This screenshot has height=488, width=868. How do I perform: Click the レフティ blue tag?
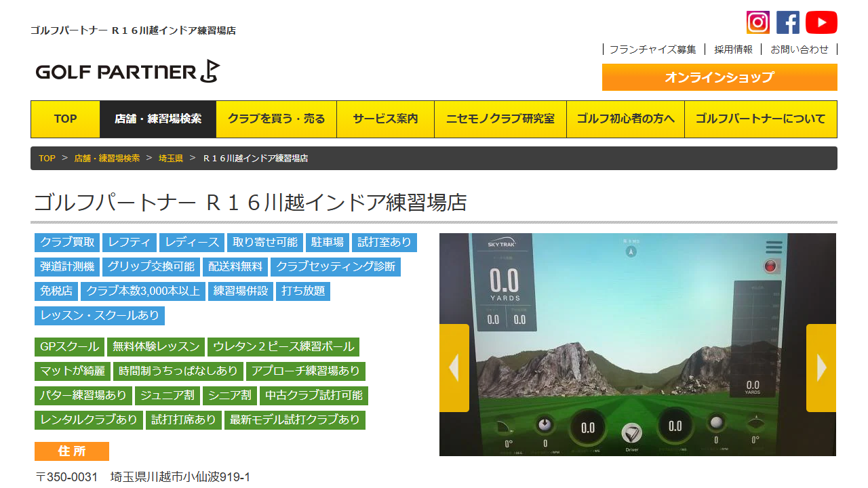point(130,243)
